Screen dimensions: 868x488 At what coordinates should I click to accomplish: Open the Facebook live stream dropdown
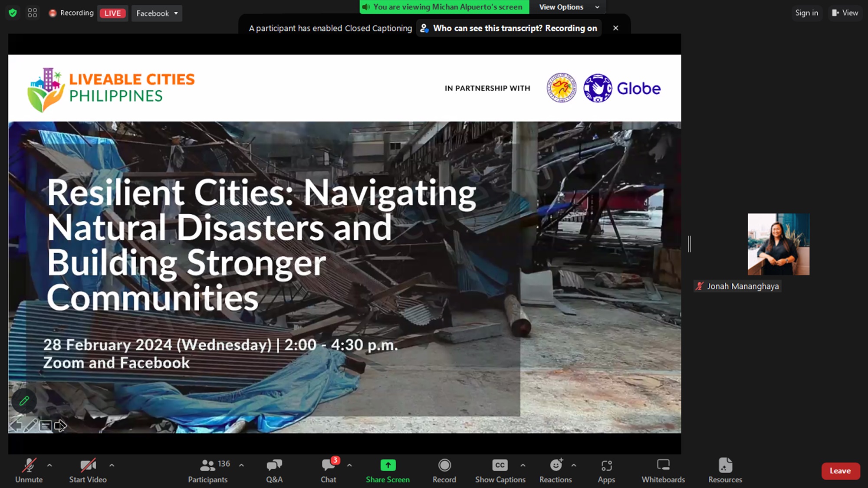pyautogui.click(x=157, y=13)
